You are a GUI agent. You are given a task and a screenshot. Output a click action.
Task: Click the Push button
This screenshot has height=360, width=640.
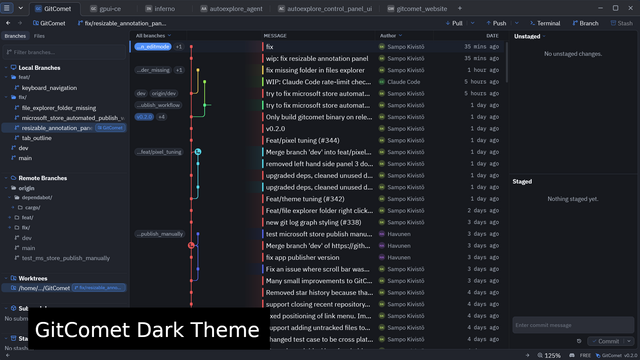pos(496,23)
